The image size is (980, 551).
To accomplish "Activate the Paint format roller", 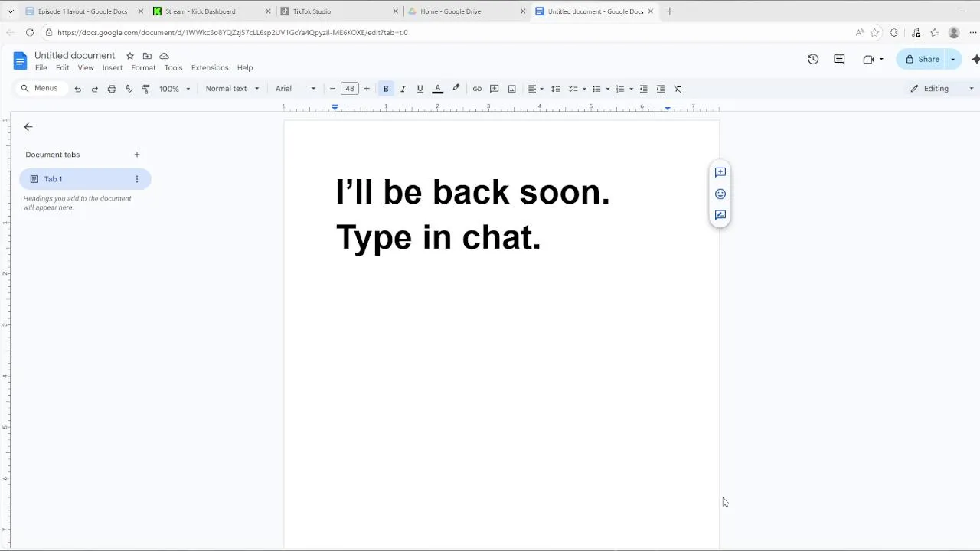I will pos(145,89).
